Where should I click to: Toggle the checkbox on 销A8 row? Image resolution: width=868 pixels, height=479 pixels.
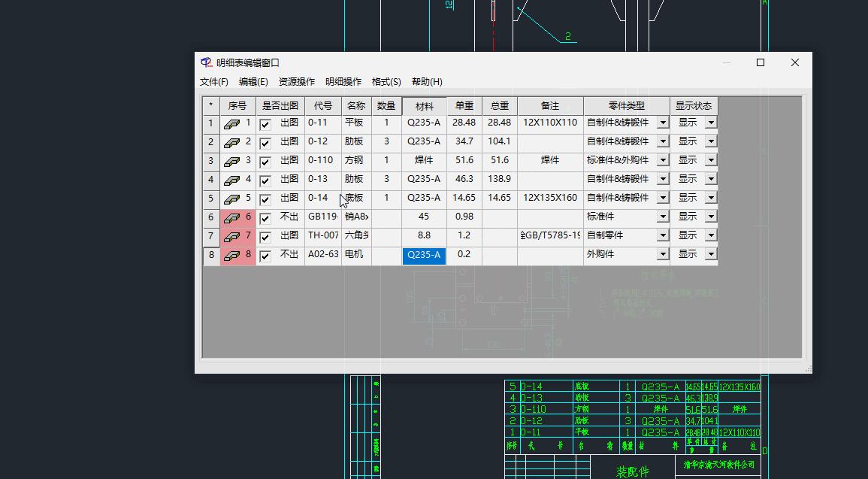pyautogui.click(x=265, y=217)
